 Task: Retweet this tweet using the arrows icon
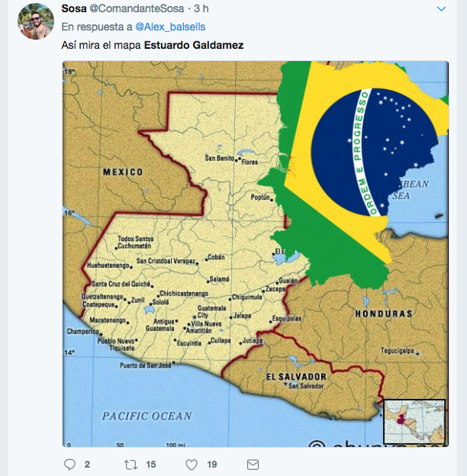pos(130,464)
